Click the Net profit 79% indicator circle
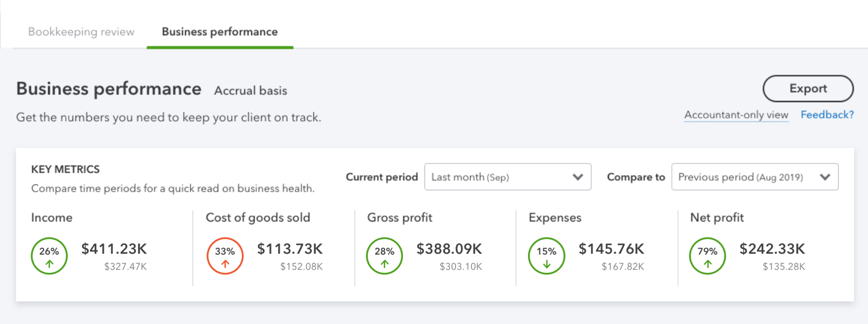 point(708,256)
